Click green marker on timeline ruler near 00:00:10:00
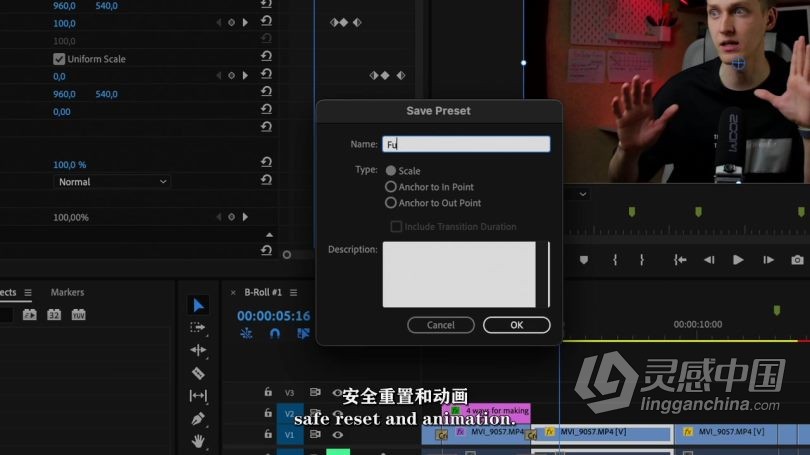Image resolution: width=810 pixels, height=455 pixels. 776,310
